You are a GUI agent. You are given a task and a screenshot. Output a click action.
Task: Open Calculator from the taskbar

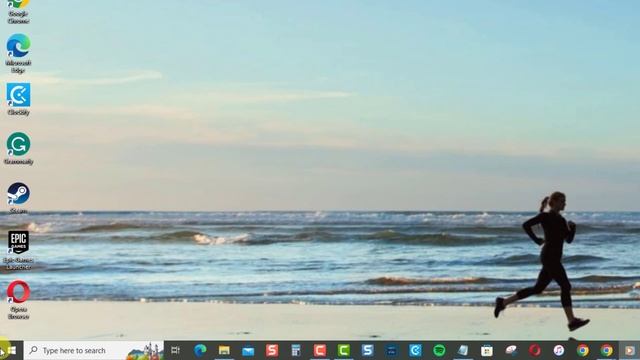(x=296, y=351)
